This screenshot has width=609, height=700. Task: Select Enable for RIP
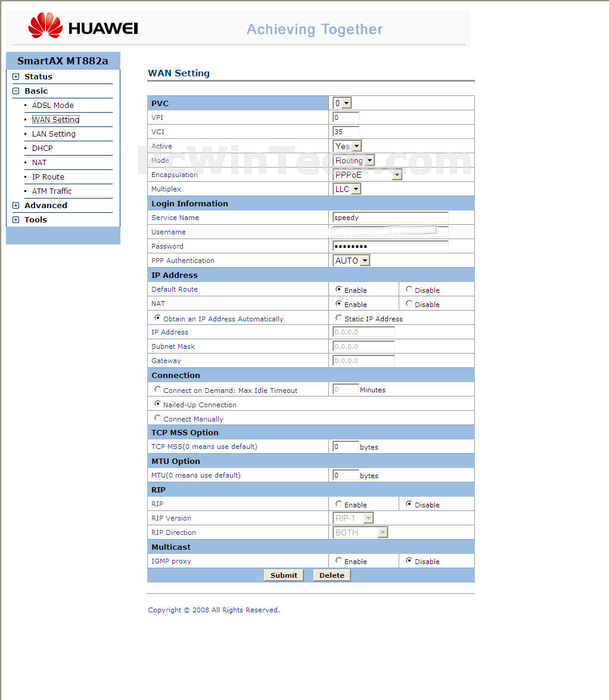click(338, 504)
